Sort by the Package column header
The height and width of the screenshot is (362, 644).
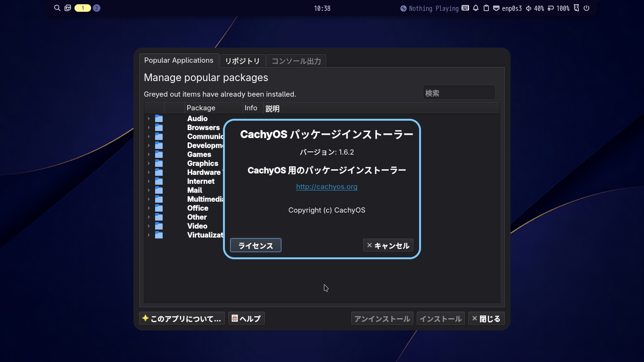pos(214,108)
